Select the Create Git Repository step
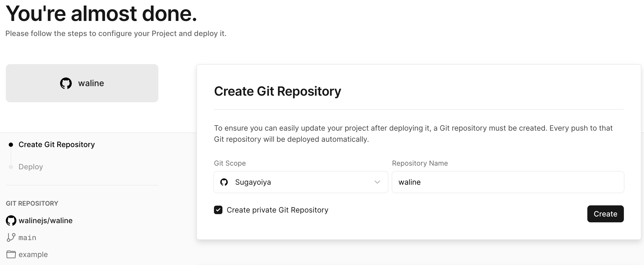644x265 pixels. click(56, 144)
